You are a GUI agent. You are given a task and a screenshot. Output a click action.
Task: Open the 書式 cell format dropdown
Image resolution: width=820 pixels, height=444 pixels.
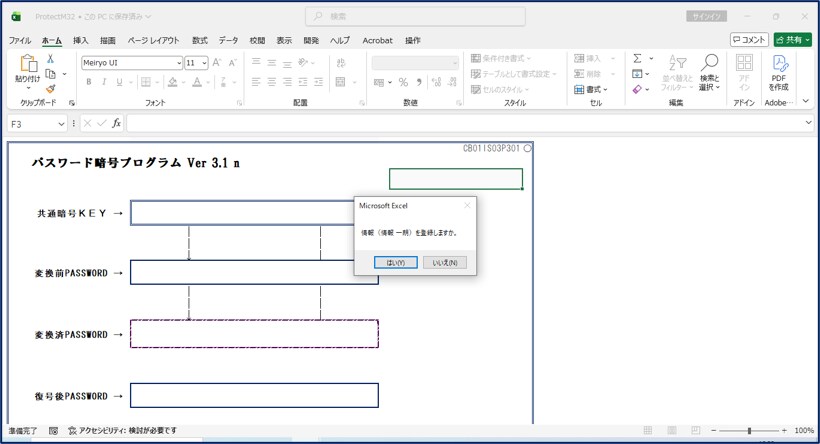coord(591,89)
